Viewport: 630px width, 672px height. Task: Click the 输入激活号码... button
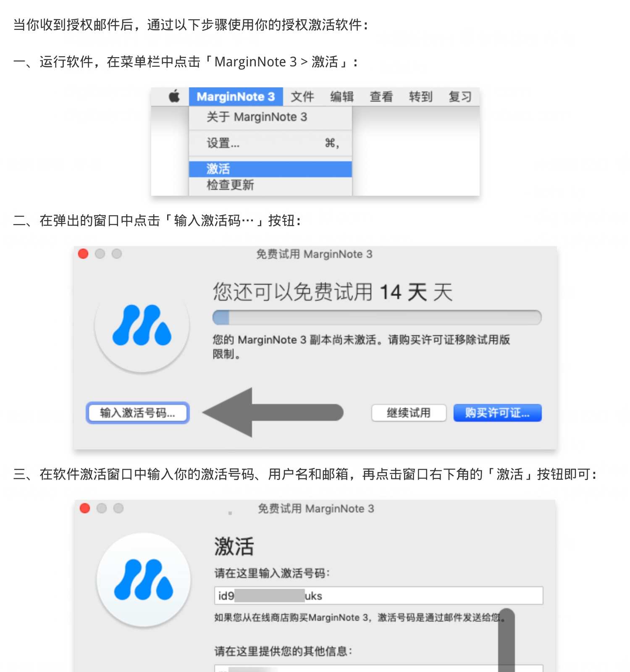coord(138,413)
